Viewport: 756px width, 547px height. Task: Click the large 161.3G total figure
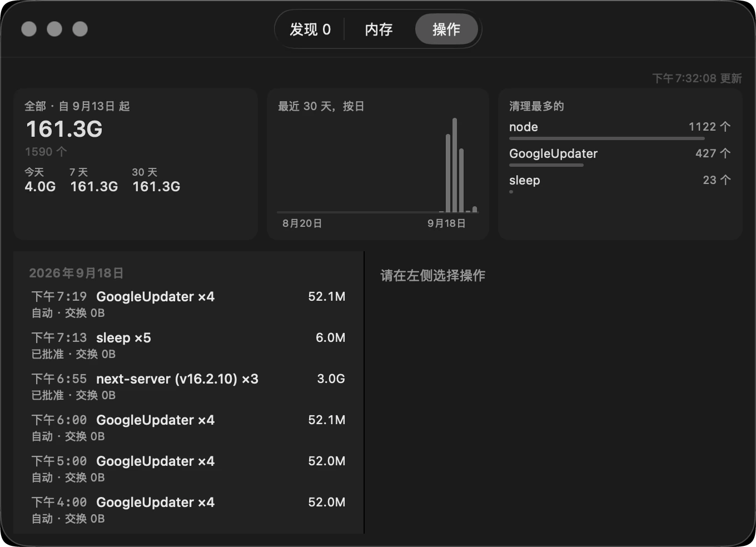64,129
